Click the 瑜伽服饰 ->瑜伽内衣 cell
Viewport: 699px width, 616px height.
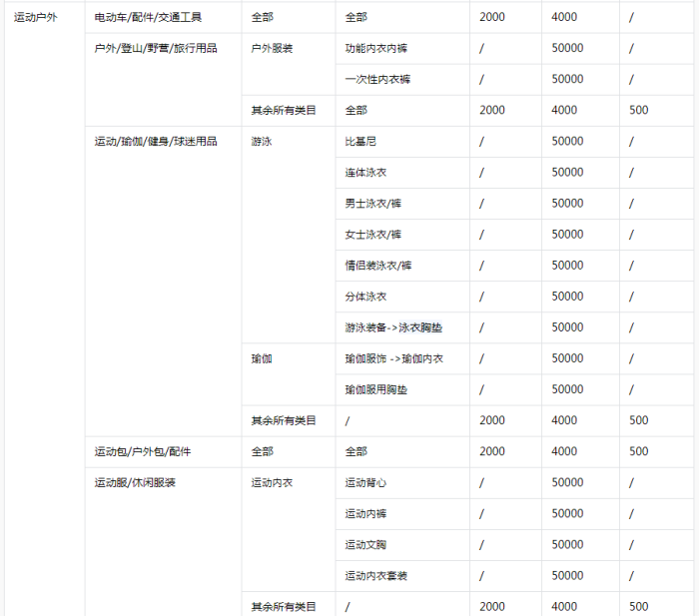tap(393, 357)
